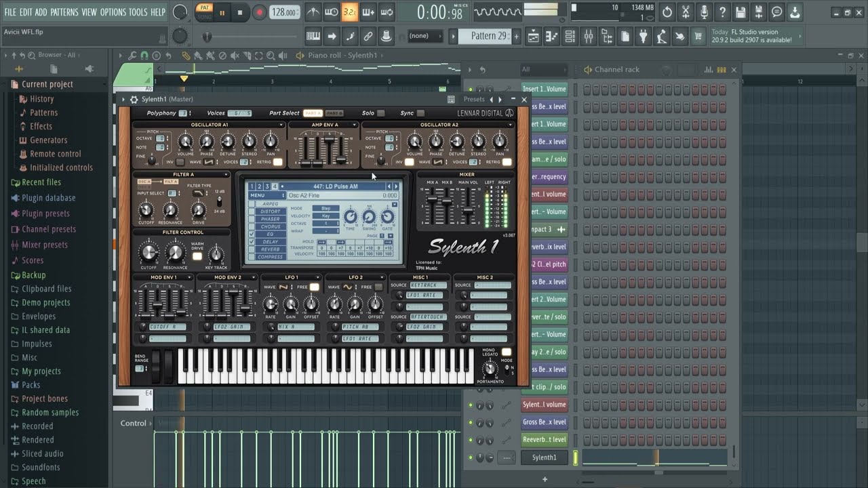This screenshot has width=868, height=488.
Task: Open the plugin picker icon
Action: point(644,37)
